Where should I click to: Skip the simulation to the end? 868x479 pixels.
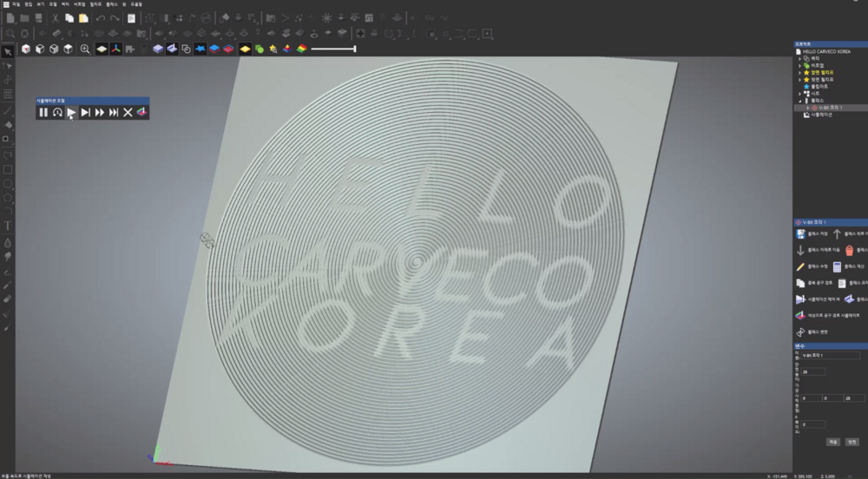(x=114, y=112)
